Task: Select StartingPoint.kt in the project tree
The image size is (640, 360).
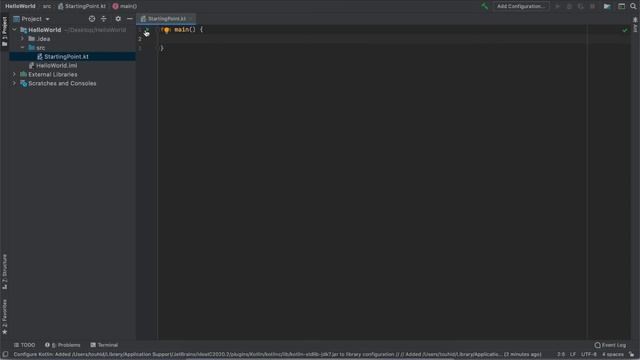Action: pos(66,57)
